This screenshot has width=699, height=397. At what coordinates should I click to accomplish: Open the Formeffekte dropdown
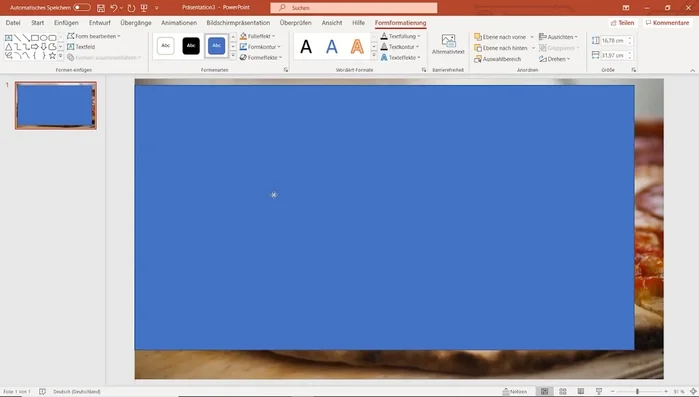pos(261,57)
